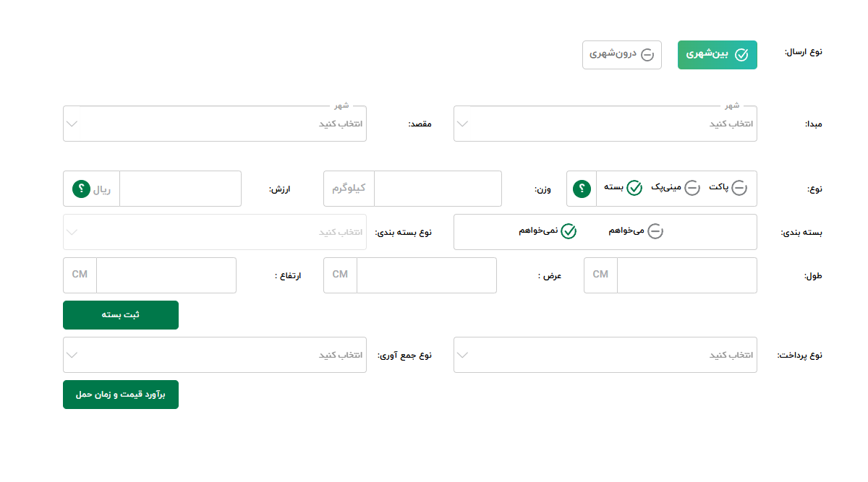
Task: Click the طول length input field
Action: pos(686,275)
